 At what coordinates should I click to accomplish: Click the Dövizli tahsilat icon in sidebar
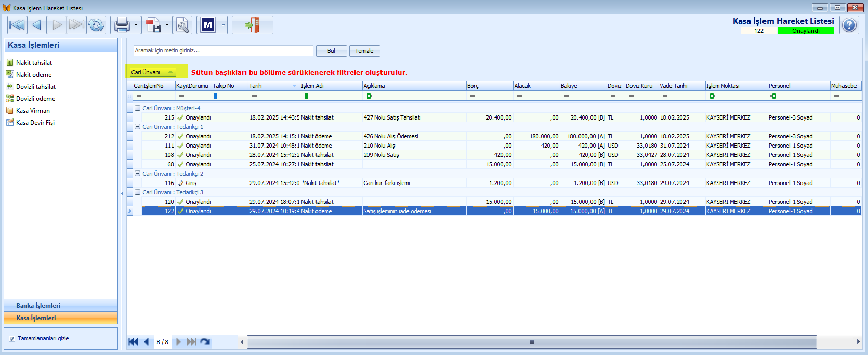click(10, 86)
